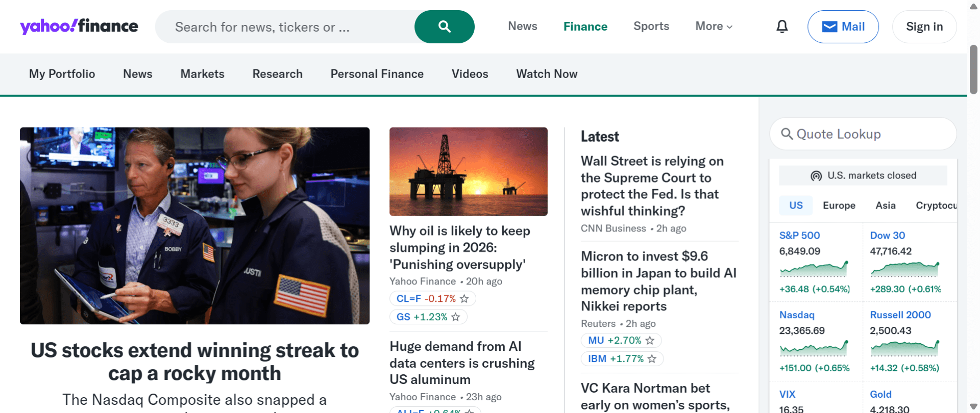Read the Micron Japan investment article

[x=658, y=281]
